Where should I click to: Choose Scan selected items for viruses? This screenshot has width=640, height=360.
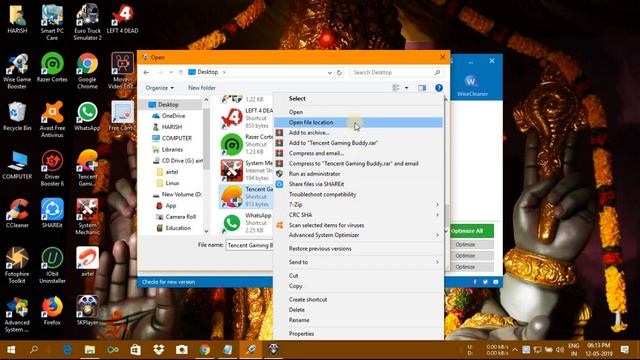[x=358, y=225]
